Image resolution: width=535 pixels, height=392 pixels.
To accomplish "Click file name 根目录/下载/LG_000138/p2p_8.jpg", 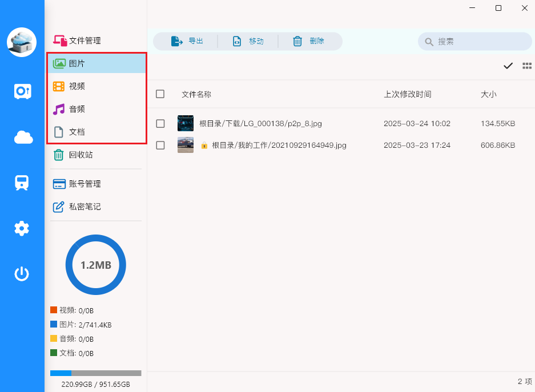I will tap(261, 123).
